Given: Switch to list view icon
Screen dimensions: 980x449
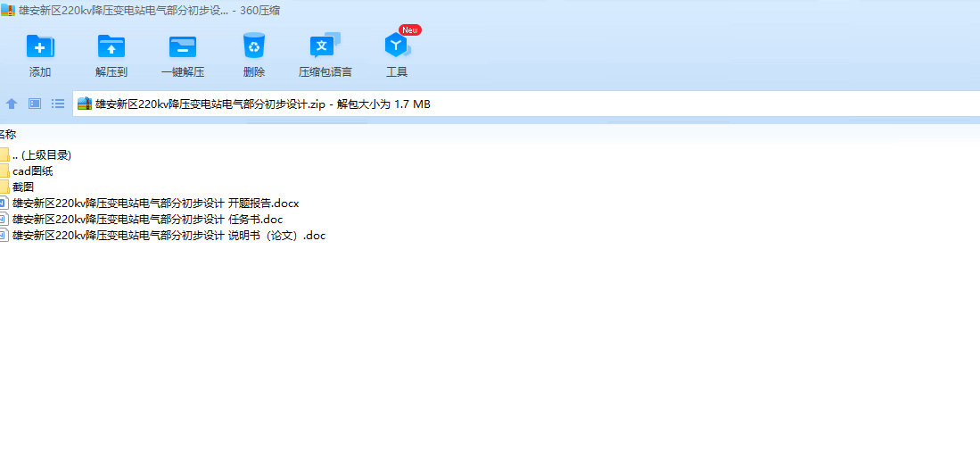Looking at the screenshot, I should 58,104.
